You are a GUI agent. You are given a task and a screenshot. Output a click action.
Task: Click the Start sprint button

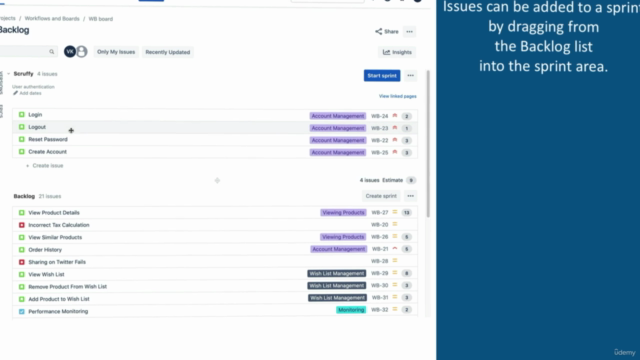[x=382, y=76]
